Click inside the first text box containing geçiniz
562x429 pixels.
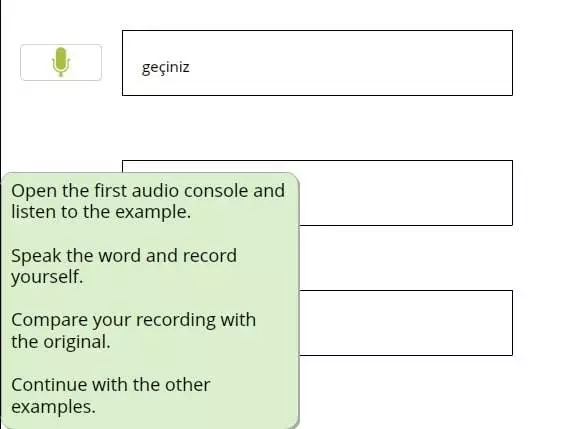[x=317, y=63]
